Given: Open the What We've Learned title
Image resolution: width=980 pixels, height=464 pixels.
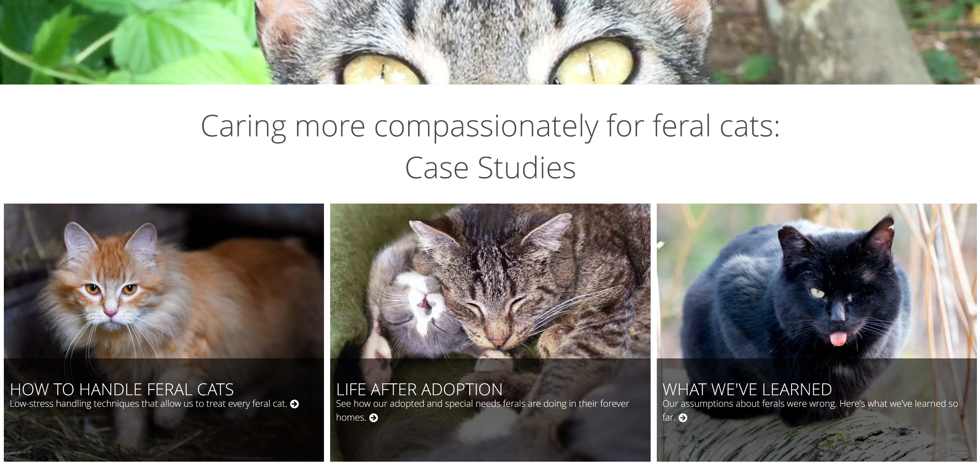Looking at the screenshot, I should [747, 389].
